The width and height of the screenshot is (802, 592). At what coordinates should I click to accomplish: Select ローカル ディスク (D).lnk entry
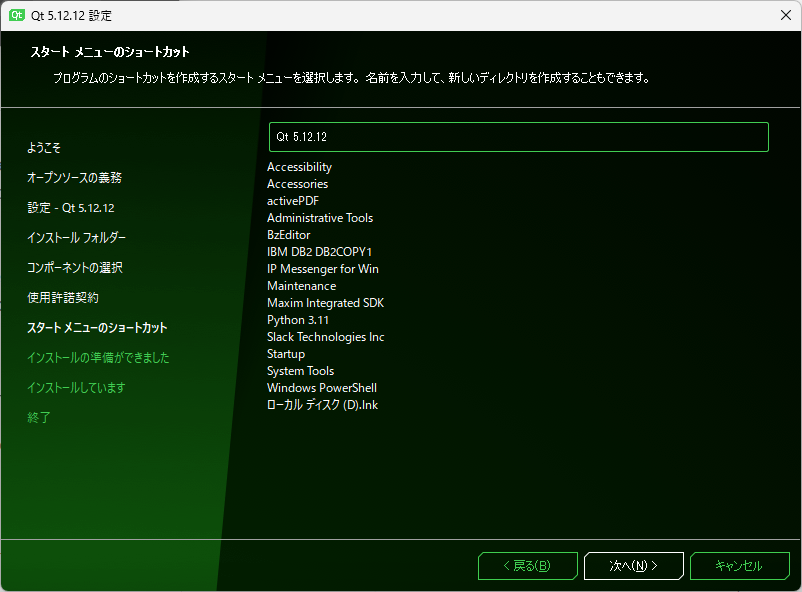click(x=322, y=405)
